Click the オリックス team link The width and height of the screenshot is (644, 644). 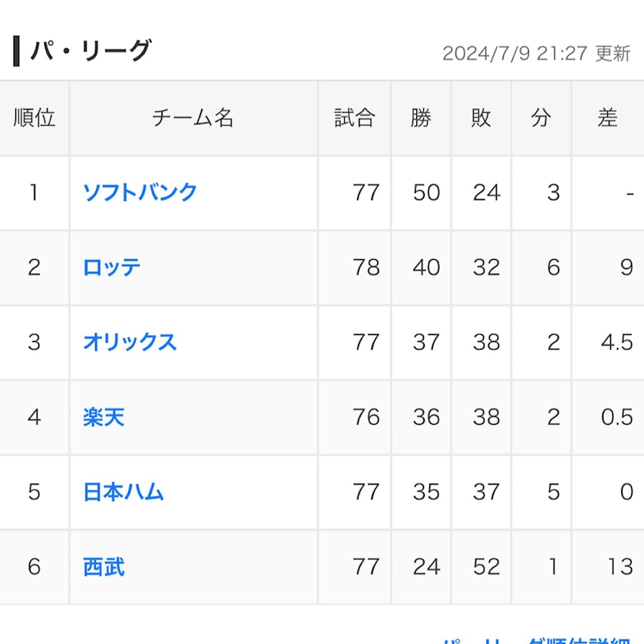pyautogui.click(x=130, y=342)
